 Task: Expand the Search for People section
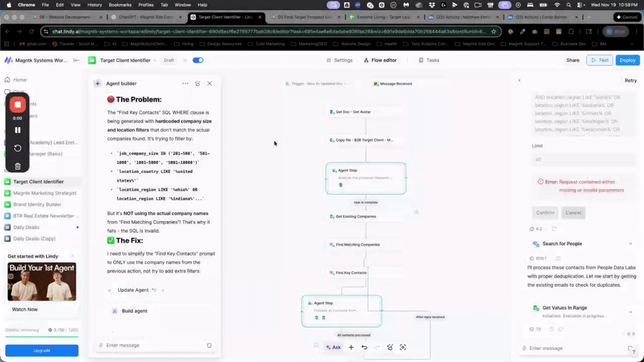[x=630, y=244]
